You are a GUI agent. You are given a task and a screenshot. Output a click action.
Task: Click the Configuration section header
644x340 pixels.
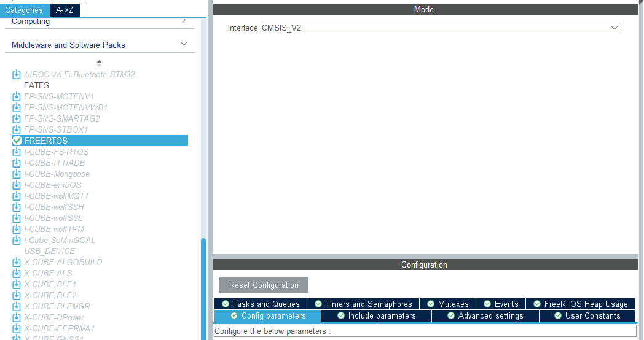425,265
